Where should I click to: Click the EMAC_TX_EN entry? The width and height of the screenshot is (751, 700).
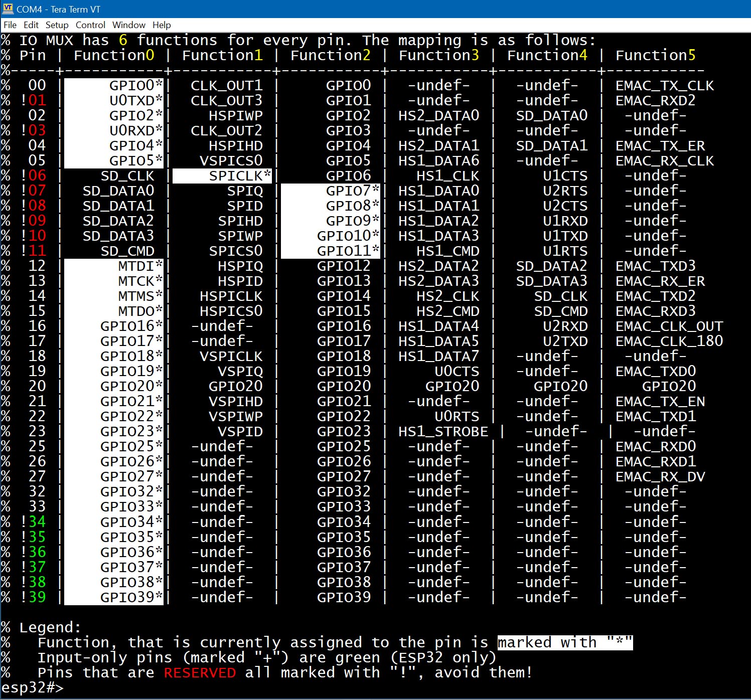[x=660, y=402]
